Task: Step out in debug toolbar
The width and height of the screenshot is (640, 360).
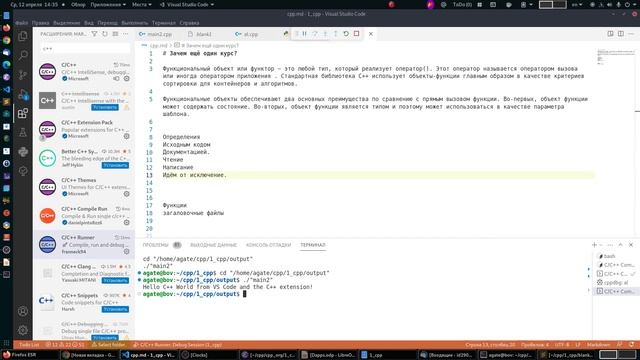Action: [x=336, y=34]
